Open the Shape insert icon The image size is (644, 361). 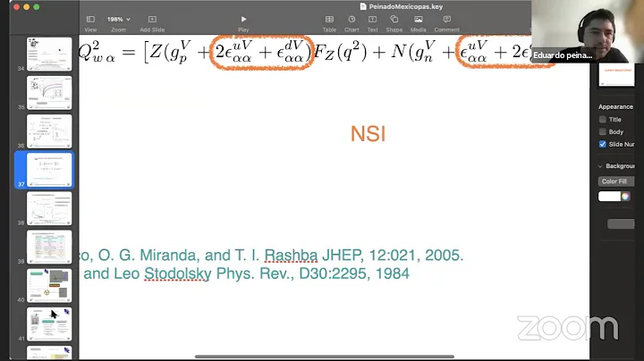coord(394,20)
